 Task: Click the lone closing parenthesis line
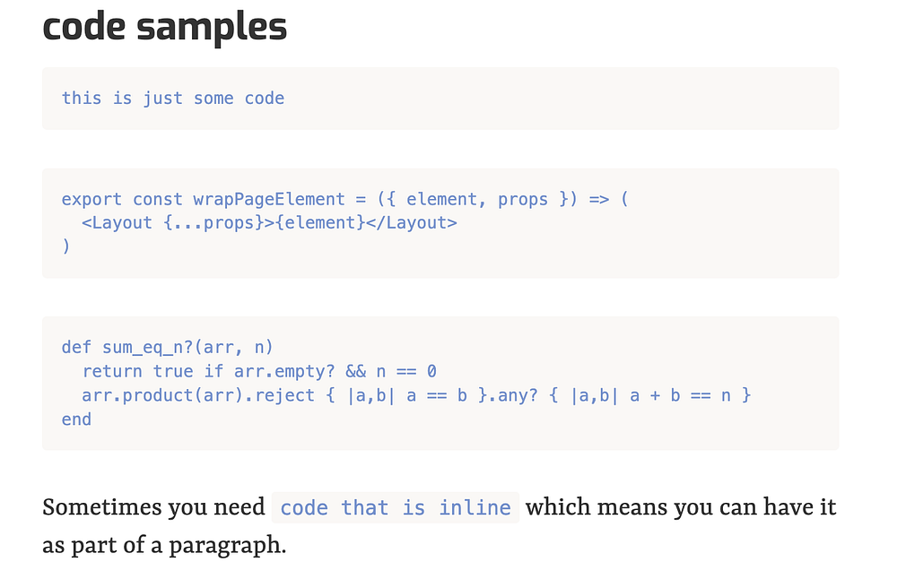[65, 246]
